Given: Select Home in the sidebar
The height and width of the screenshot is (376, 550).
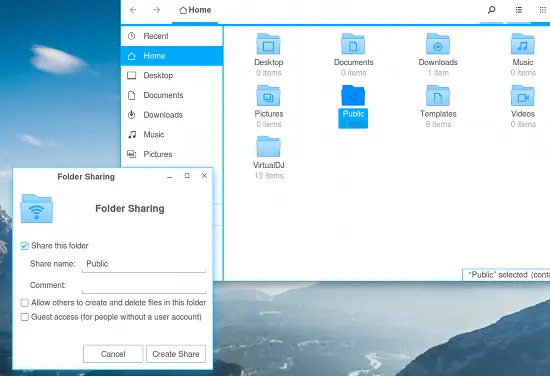Looking at the screenshot, I should [172, 56].
